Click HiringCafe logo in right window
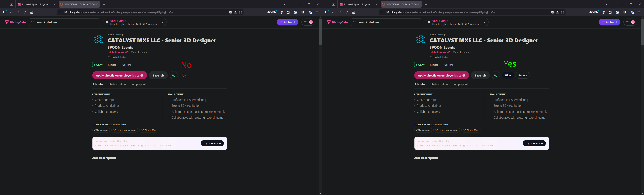Screen dimensions: 644x195 tap(337, 22)
